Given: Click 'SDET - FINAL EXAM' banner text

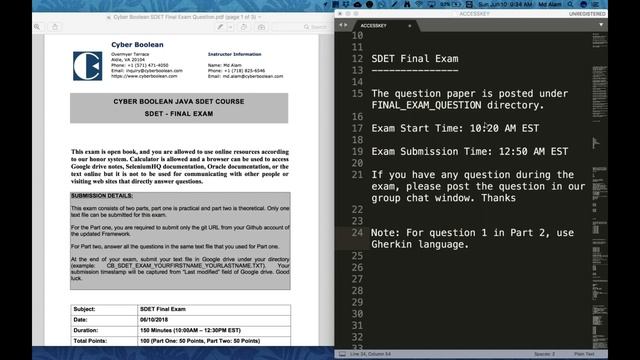Looking at the screenshot, I should click(179, 114).
